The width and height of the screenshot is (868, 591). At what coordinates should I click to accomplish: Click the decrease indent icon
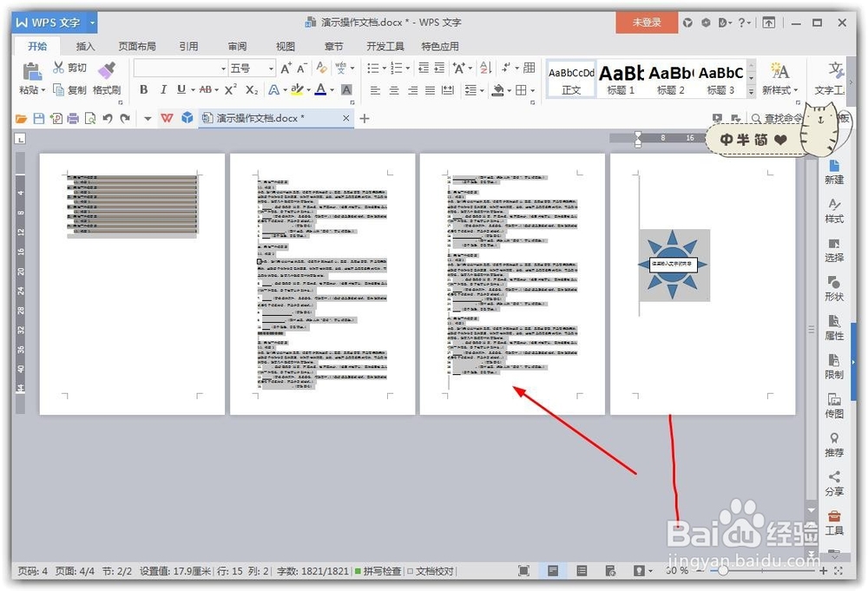click(x=424, y=68)
